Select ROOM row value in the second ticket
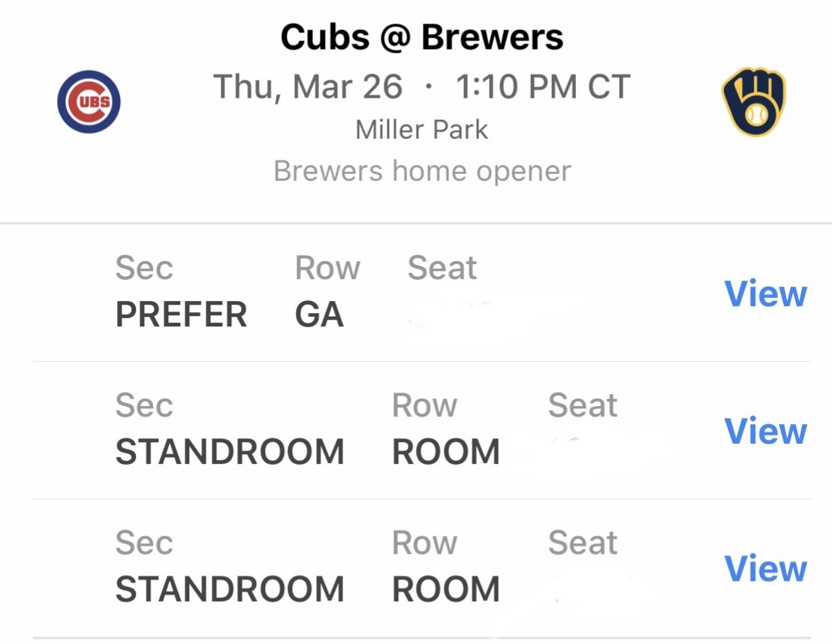832x644 pixels. pos(446,451)
